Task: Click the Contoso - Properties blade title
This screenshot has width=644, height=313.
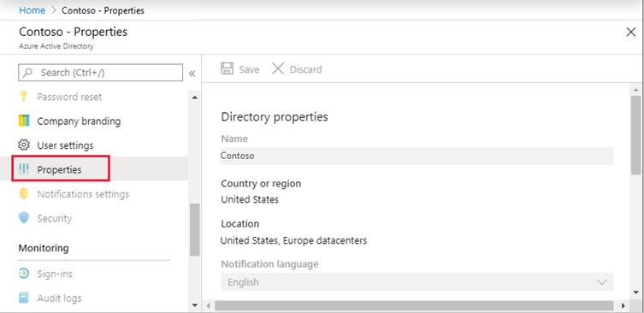Action: [x=73, y=32]
